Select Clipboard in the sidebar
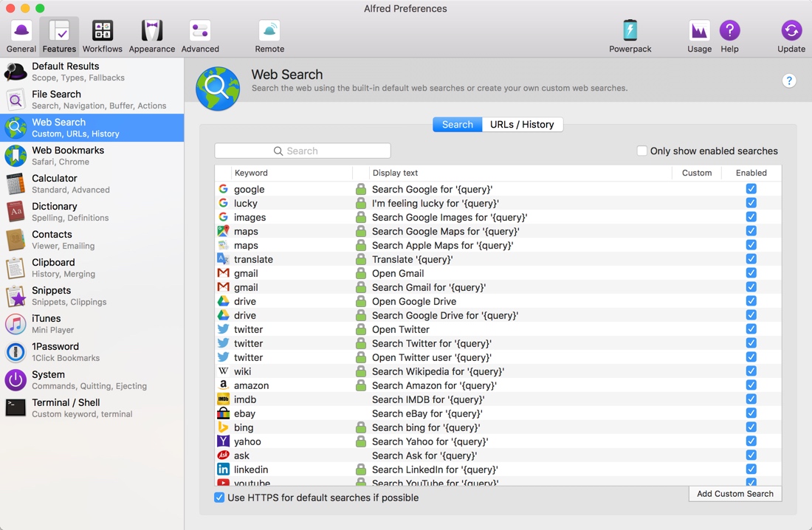Screen dimensions: 812x530 click(x=92, y=267)
